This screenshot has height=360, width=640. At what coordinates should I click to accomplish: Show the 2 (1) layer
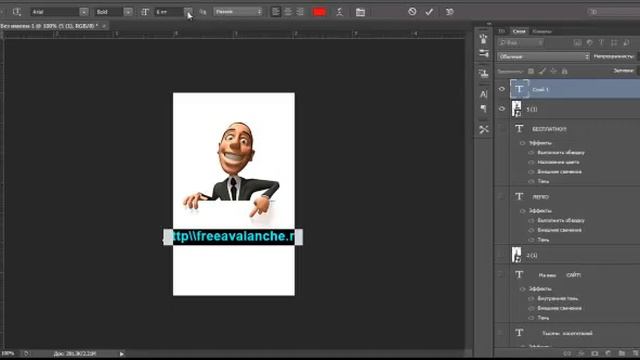502,255
